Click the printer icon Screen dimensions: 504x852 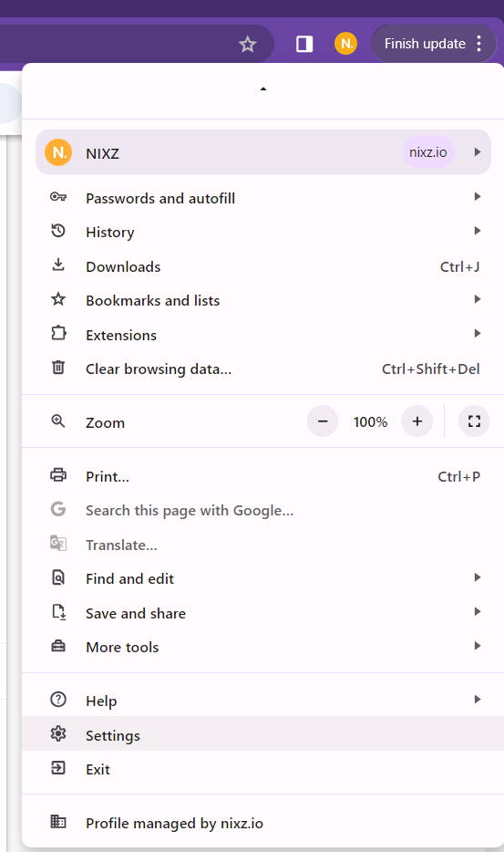click(x=58, y=475)
